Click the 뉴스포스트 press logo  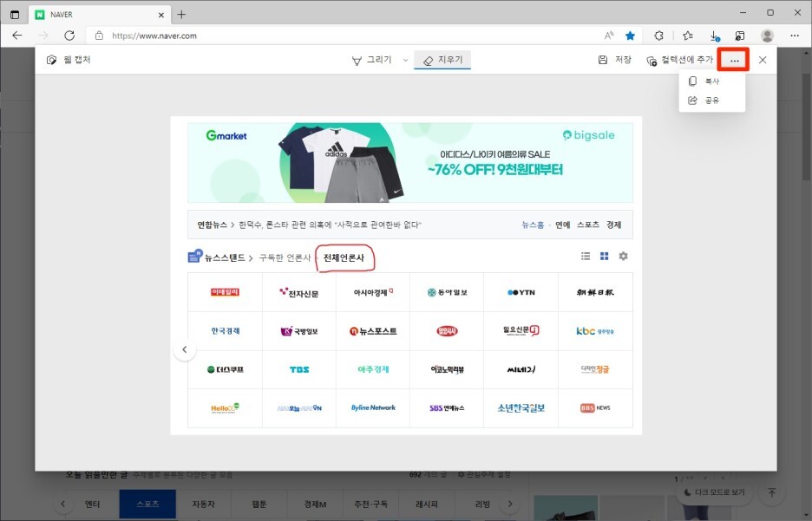click(373, 331)
